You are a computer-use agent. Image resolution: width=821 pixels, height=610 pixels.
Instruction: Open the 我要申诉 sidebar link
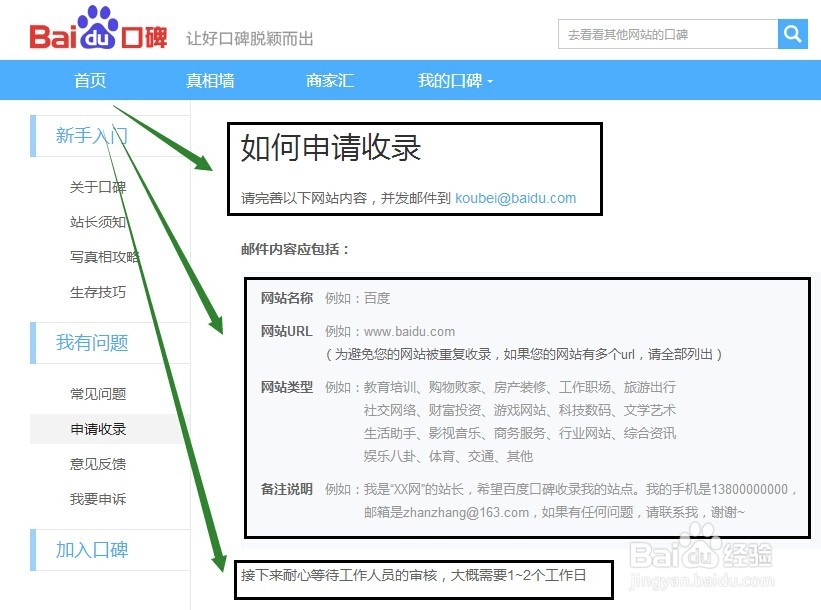coord(98,499)
